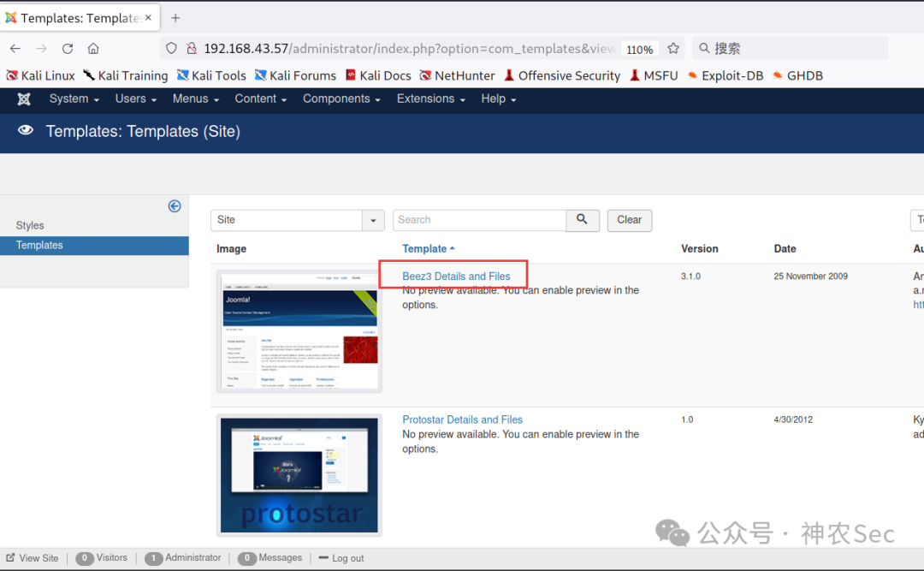Click the Visitors counter in status bar

coord(101,558)
